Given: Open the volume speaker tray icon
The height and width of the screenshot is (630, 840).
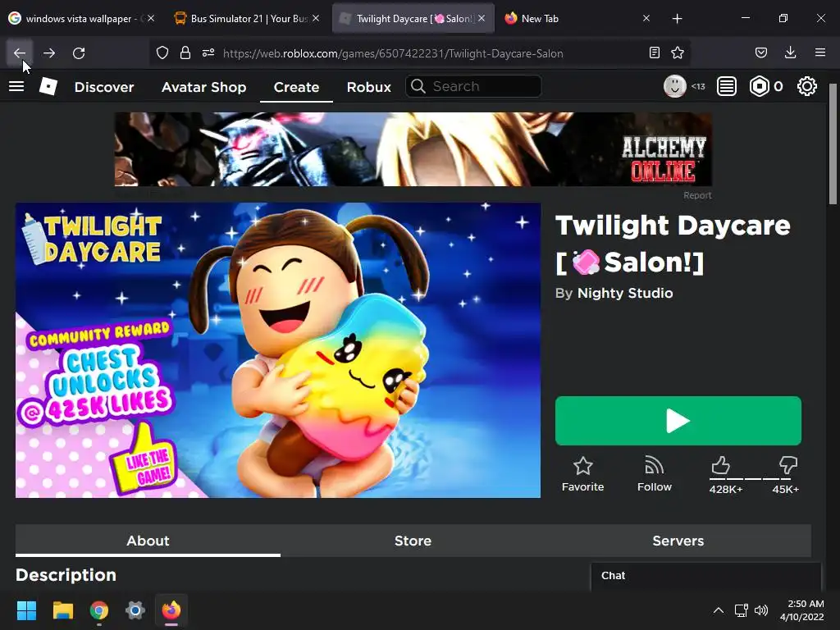Looking at the screenshot, I should 760,610.
